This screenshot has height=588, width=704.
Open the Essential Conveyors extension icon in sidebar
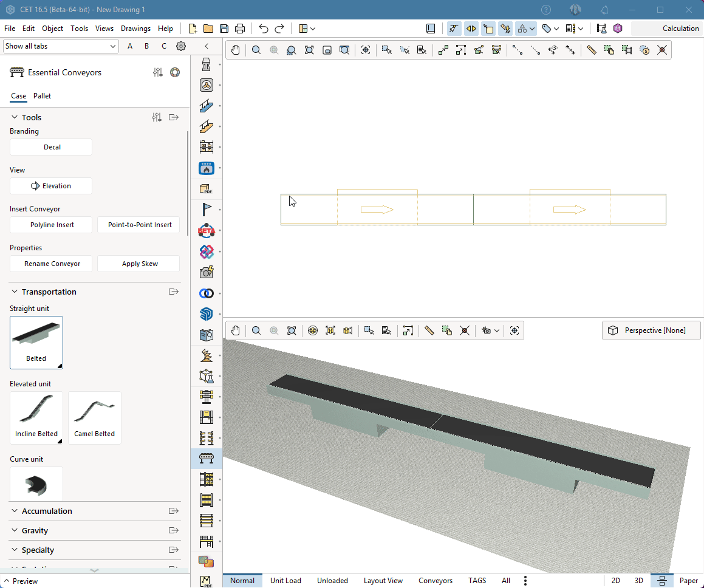[x=207, y=458]
